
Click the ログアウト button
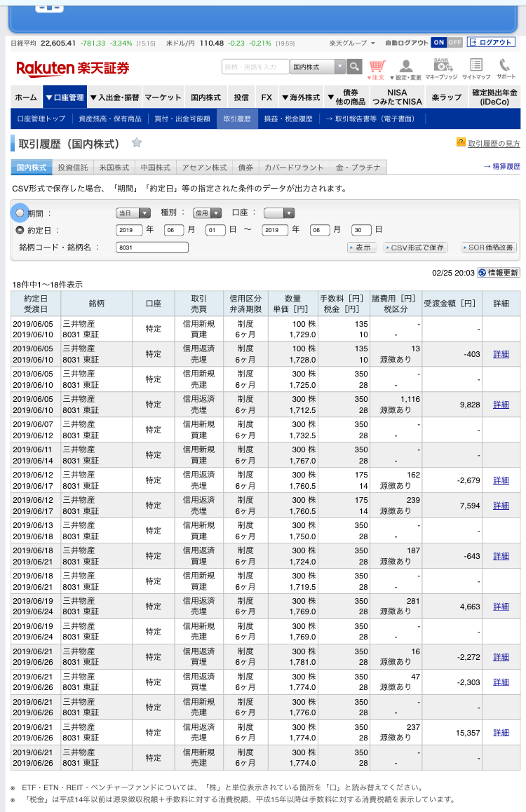pos(491,43)
